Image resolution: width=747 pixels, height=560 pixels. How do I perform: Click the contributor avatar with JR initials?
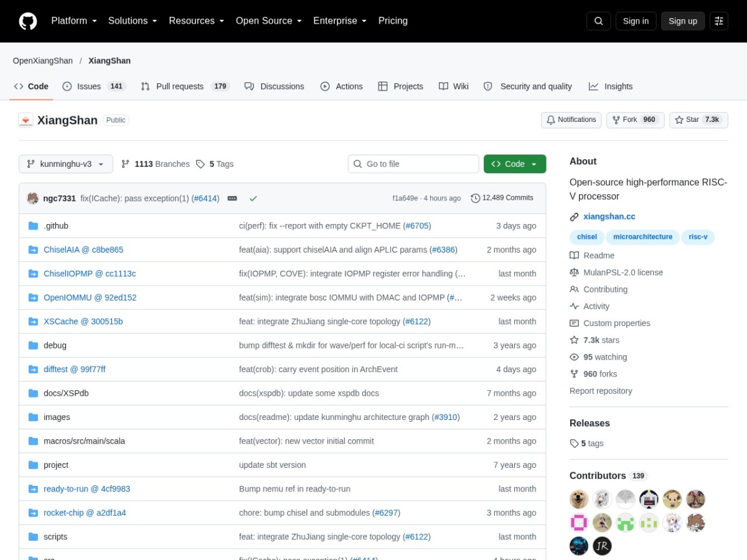602,546
